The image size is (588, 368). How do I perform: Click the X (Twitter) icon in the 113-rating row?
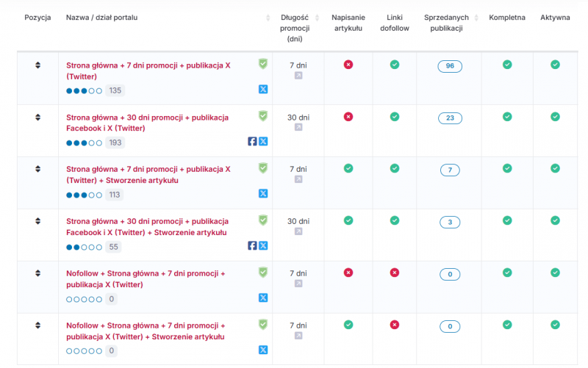pyautogui.click(x=262, y=194)
